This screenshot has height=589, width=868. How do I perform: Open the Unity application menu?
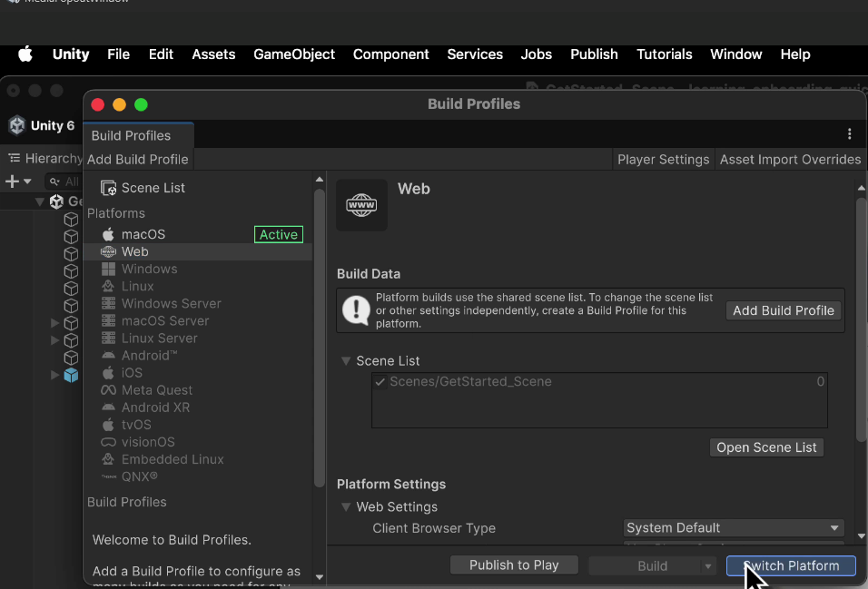pyautogui.click(x=71, y=54)
